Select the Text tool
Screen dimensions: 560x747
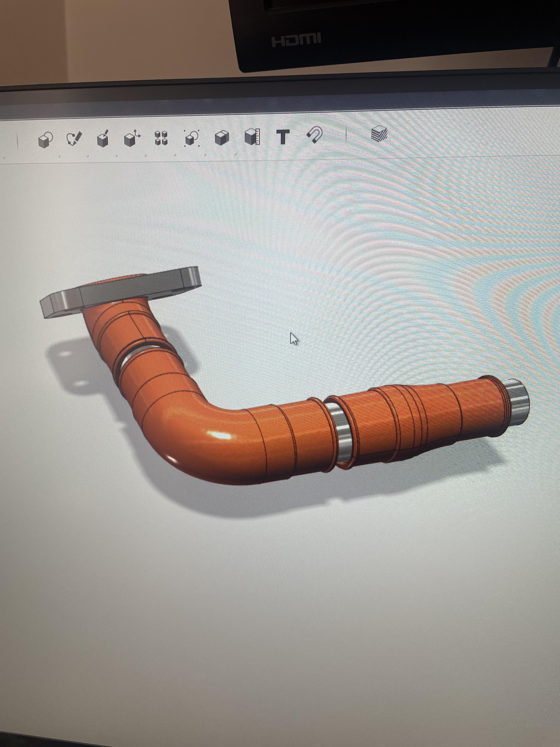point(283,137)
